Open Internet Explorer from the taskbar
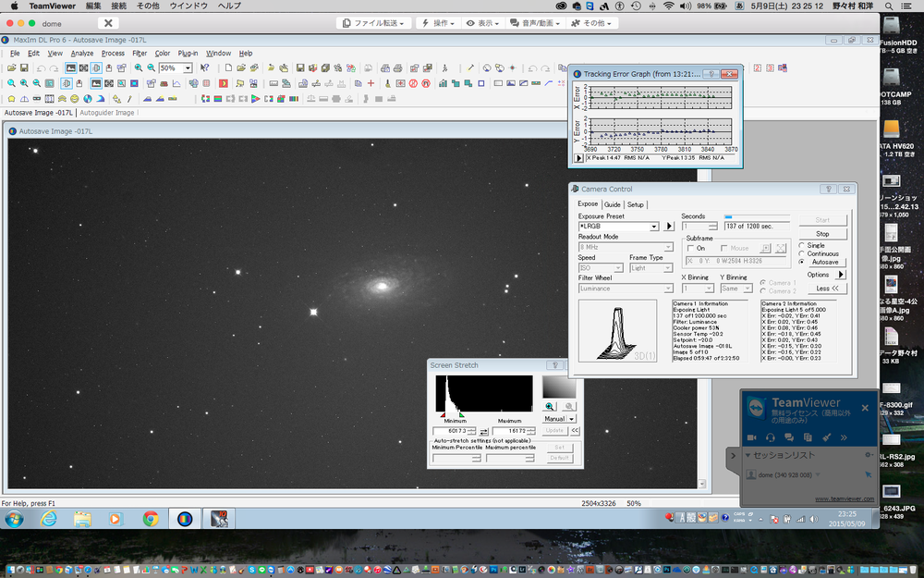Image resolution: width=924 pixels, height=578 pixels. point(48,519)
